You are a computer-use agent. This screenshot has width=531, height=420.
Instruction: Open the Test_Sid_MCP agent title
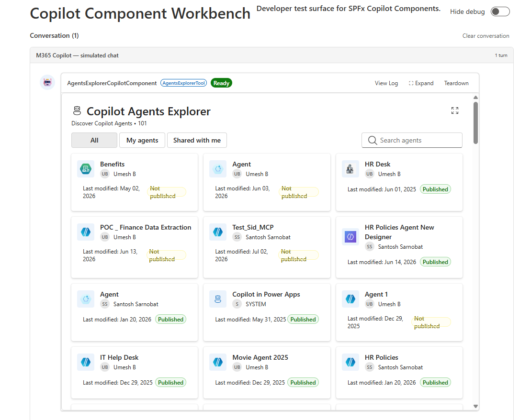coord(253,227)
